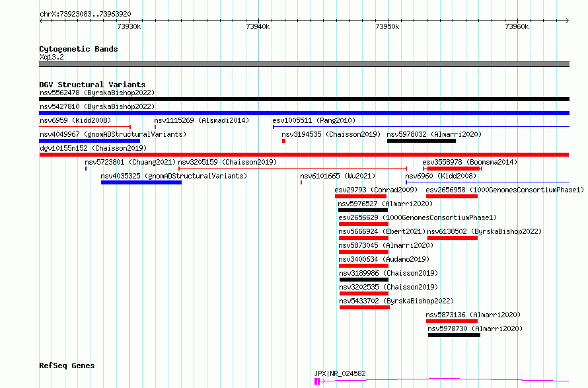Click the Xq13.2 band label
Screen dimensions: 588x388
(x=52, y=57)
